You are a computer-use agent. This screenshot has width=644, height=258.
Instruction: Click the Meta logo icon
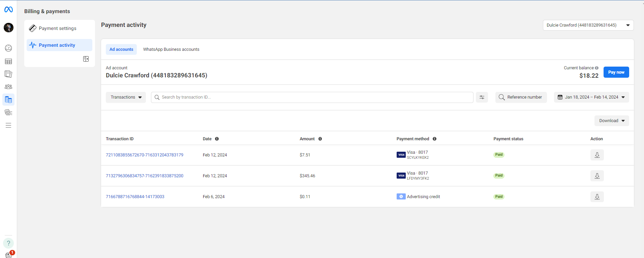pyautogui.click(x=8, y=10)
